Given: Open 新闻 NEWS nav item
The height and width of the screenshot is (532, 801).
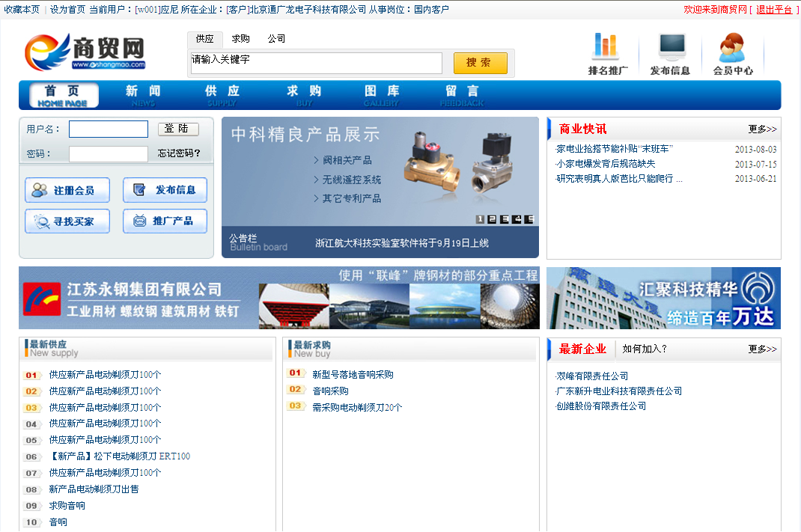Looking at the screenshot, I should 143,96.
